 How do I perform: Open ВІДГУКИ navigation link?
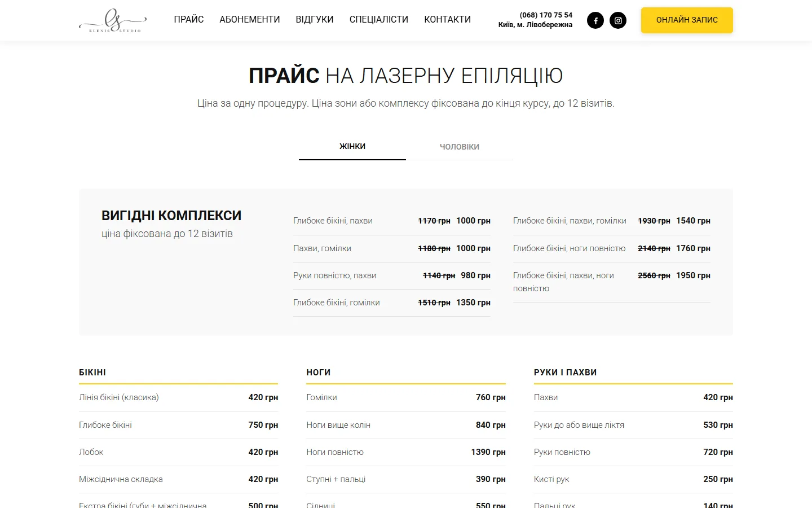tap(315, 19)
